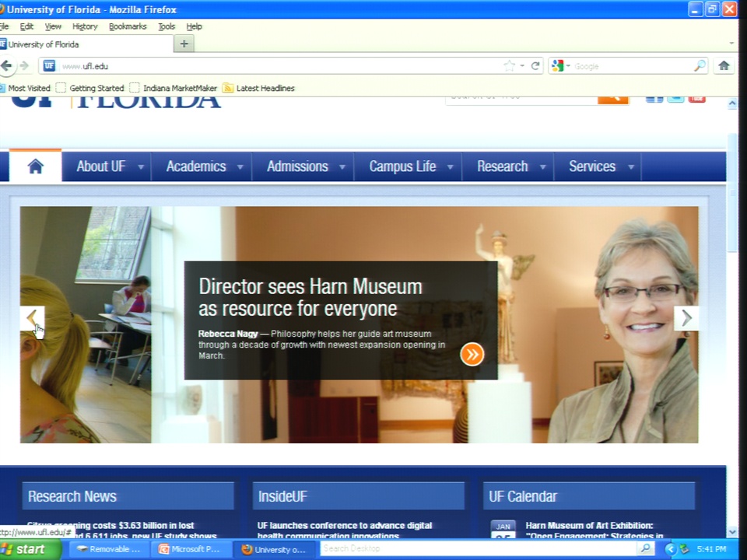Click the Search Desktop field in taskbar

pyautogui.click(x=479, y=548)
